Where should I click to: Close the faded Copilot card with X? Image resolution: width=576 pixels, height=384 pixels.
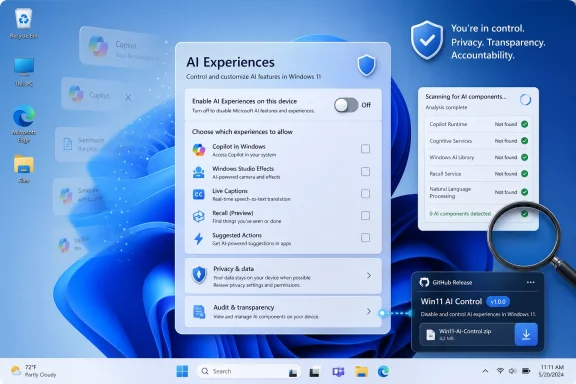click(128, 97)
